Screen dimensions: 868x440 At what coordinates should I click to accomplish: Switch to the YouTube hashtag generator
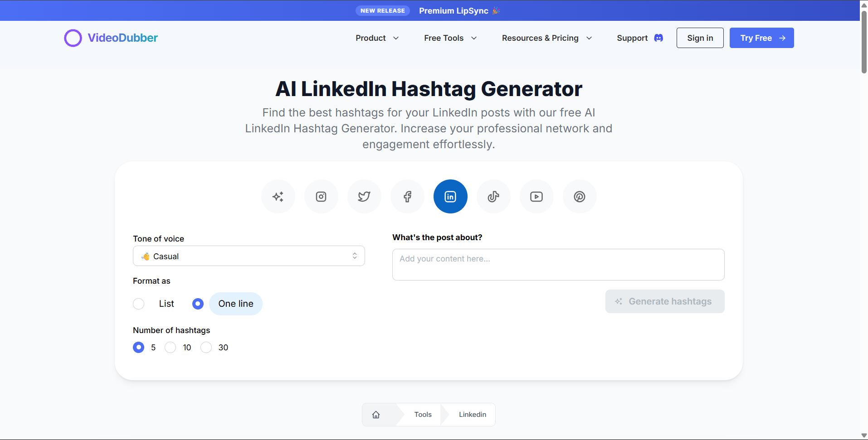[x=536, y=197]
